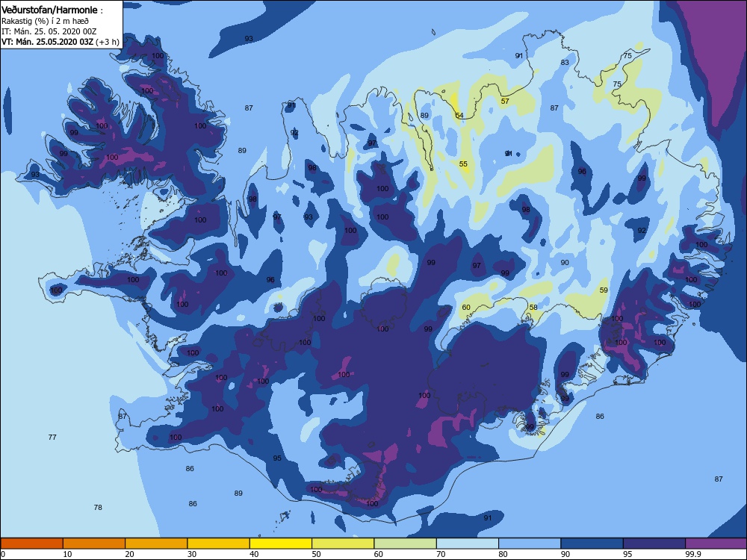Image resolution: width=747 pixels, height=560 pixels.
Task: Click the humidity value 57 on the map
Action: 505,101
